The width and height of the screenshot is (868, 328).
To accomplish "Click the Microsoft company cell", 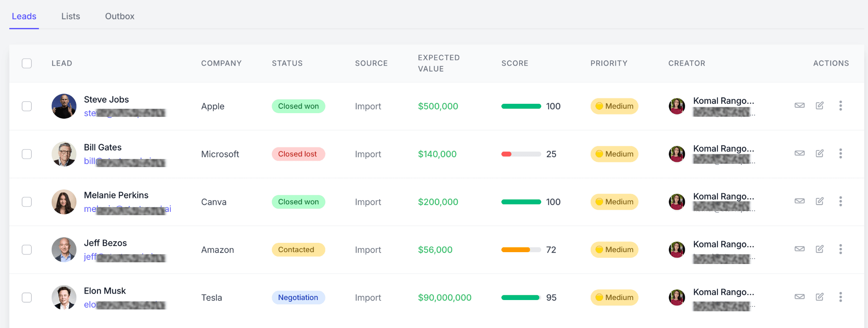I will (x=220, y=154).
